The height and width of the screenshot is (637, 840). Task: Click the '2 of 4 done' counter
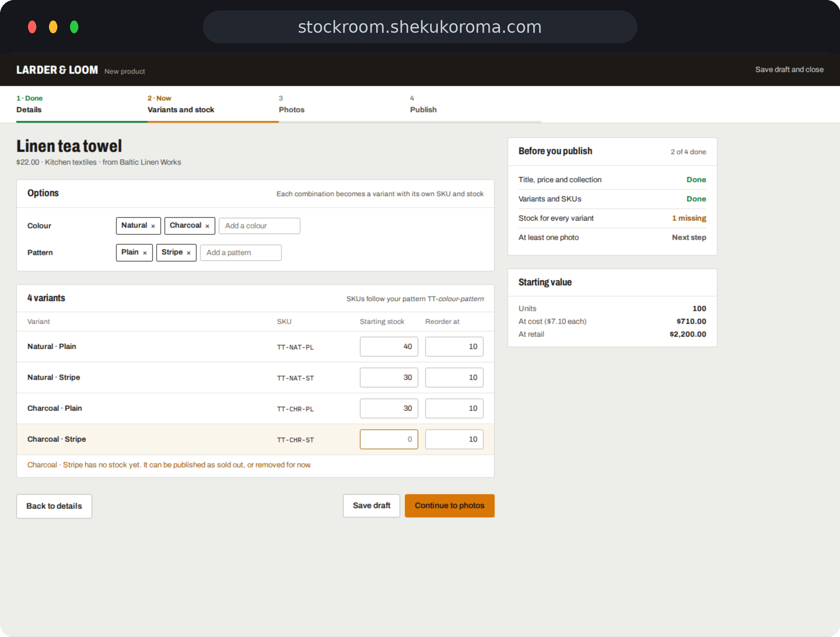(688, 152)
